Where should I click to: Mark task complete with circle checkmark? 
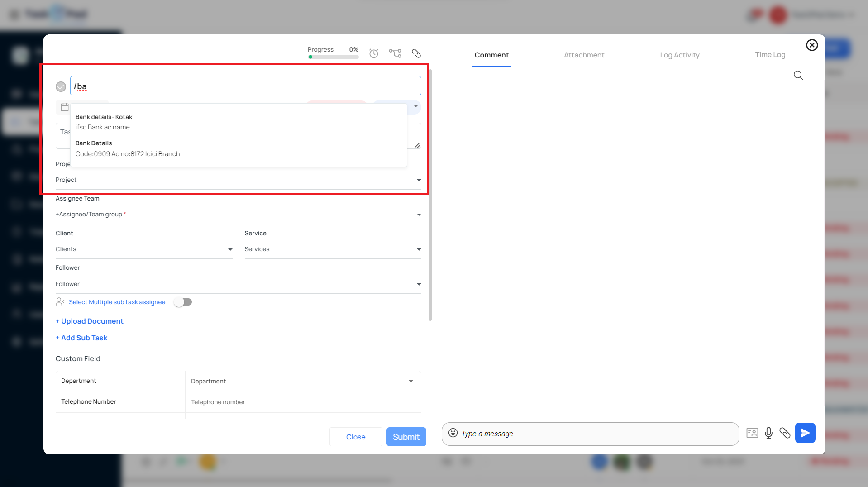pos(61,86)
